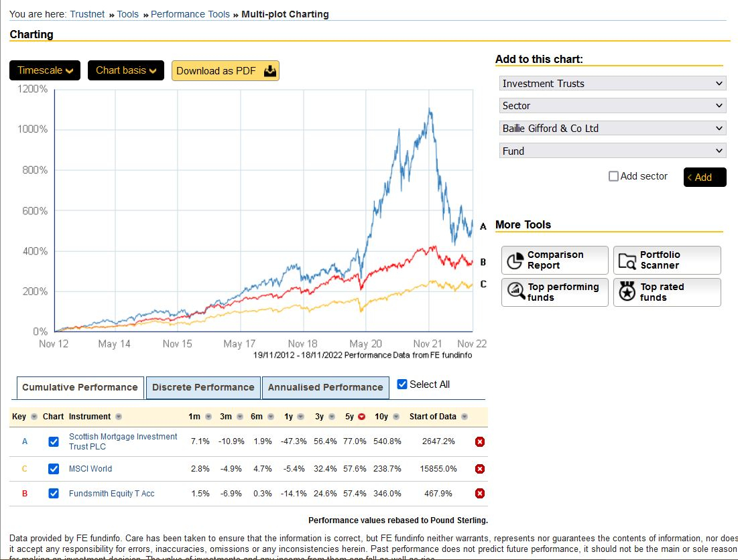Go to Tools breadcrumb link

pos(127,14)
